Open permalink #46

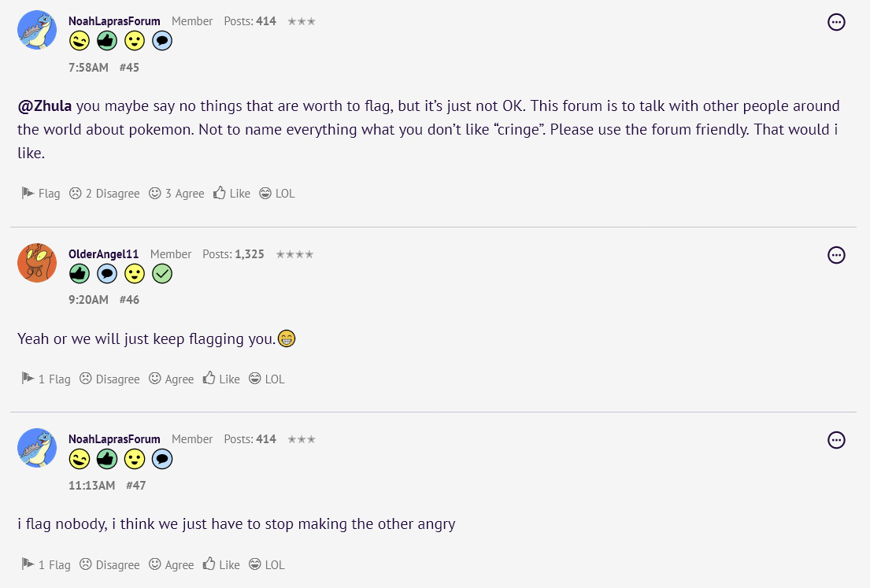pyautogui.click(x=129, y=299)
